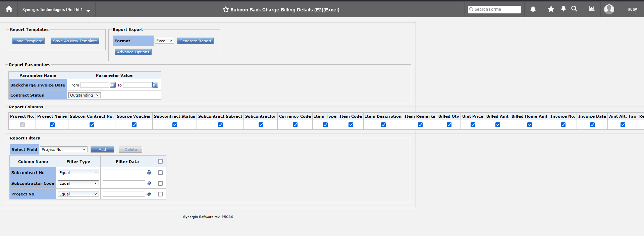Tick the Subcontractor Code filter row checkbox
The height and width of the screenshot is (236, 644).
point(160,183)
